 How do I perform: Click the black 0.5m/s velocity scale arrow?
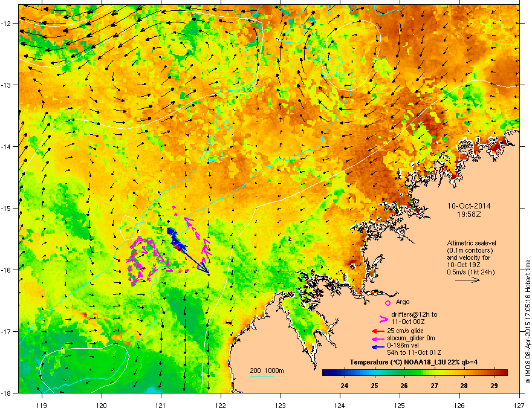pyautogui.click(x=467, y=280)
